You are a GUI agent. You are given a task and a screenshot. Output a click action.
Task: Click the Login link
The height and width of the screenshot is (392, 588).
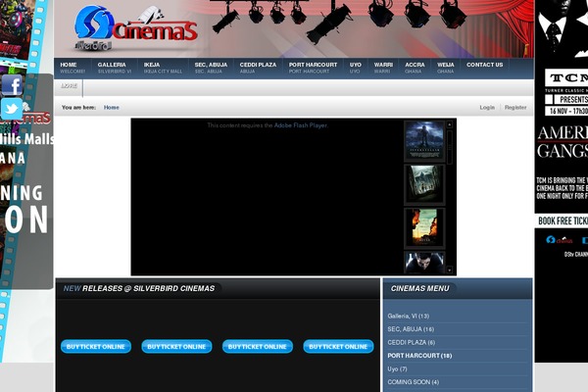pyautogui.click(x=487, y=107)
